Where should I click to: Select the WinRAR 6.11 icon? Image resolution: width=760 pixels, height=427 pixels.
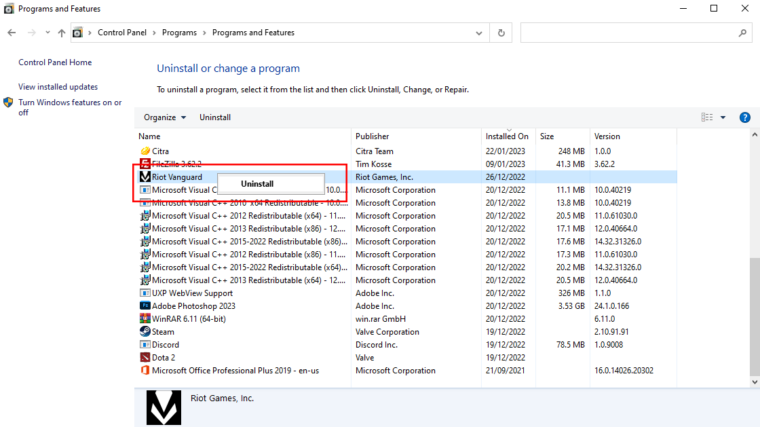(x=145, y=319)
